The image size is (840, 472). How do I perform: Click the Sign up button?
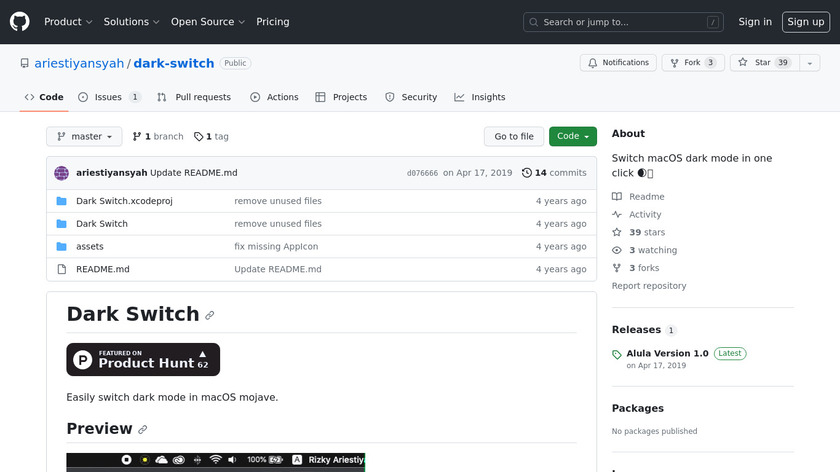click(806, 22)
